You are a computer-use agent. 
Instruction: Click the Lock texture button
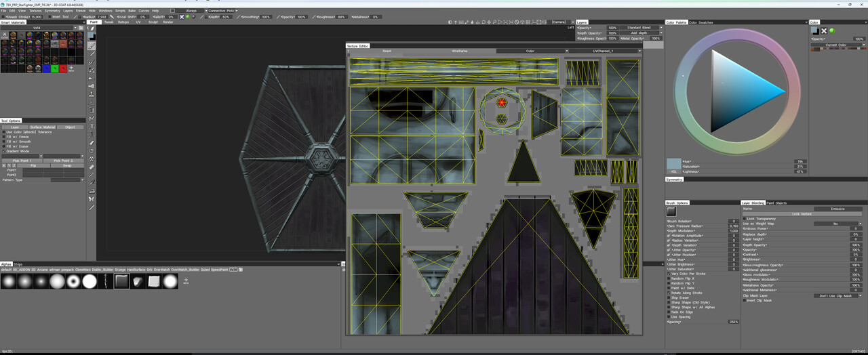[802, 214]
